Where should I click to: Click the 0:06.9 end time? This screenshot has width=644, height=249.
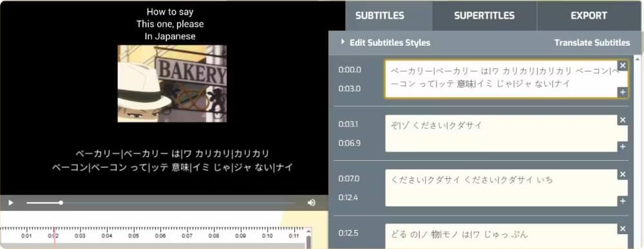tap(350, 143)
